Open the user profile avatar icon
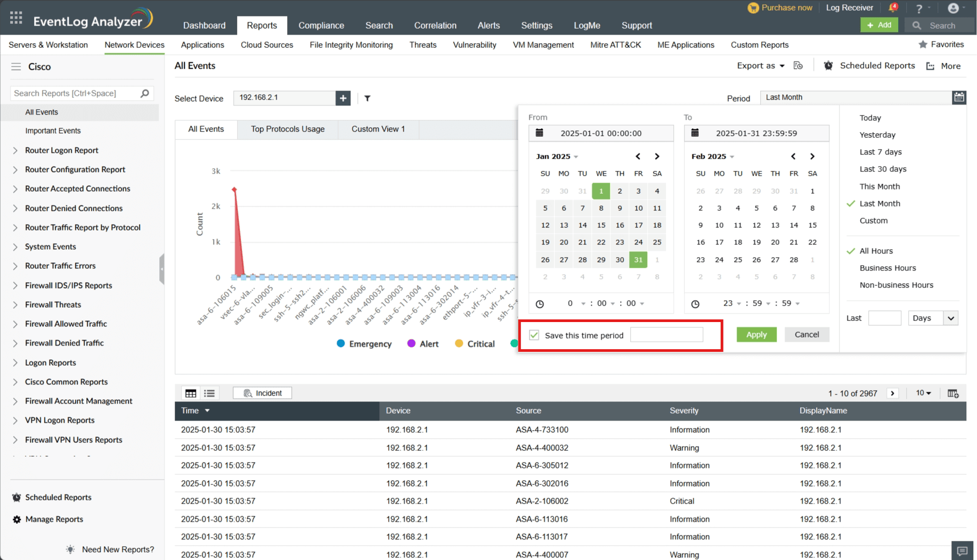The width and height of the screenshot is (977, 560). [x=953, y=8]
